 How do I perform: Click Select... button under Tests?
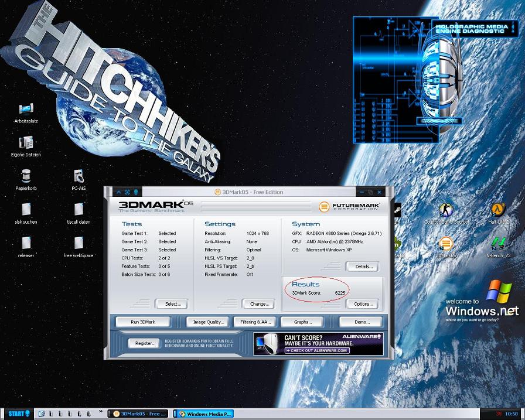(x=173, y=304)
